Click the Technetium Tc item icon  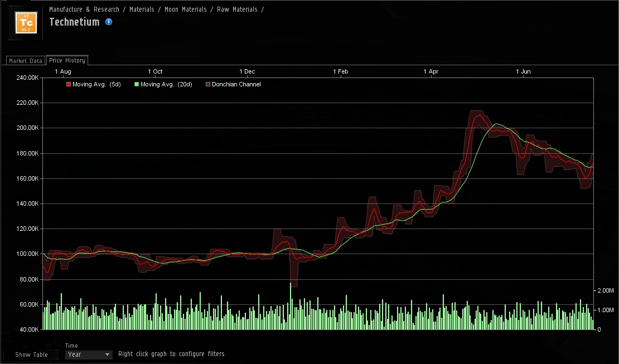tap(26, 22)
